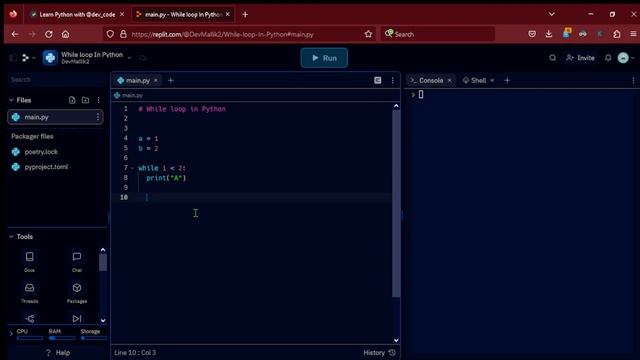Click the browser Search box
The width and height of the screenshot is (640, 360).
(438, 34)
